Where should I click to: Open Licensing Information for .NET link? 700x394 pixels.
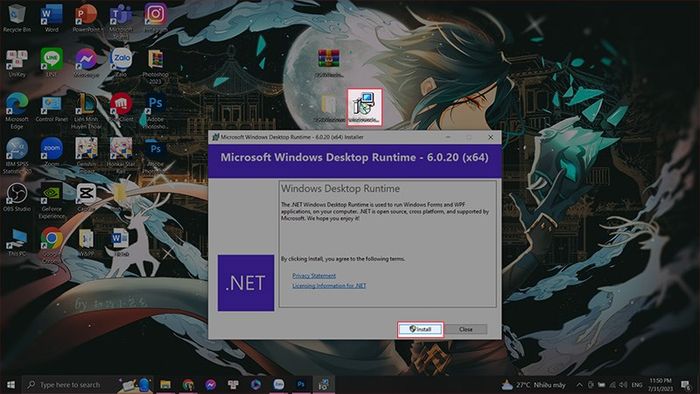tap(329, 286)
